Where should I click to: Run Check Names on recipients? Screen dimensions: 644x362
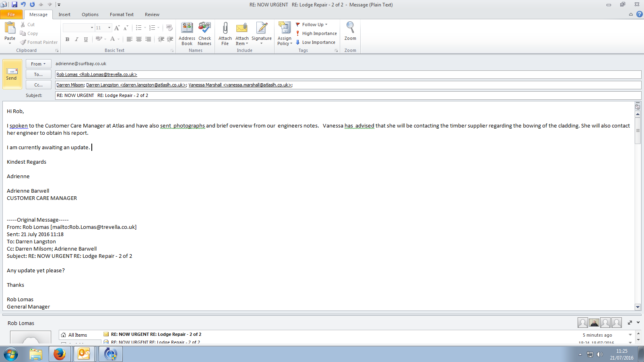click(x=204, y=34)
